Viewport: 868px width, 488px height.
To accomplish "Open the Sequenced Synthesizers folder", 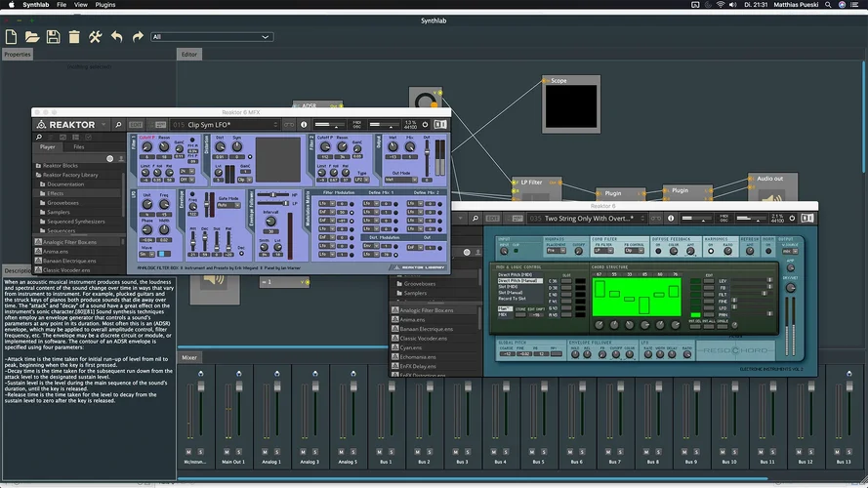I will 76,222.
